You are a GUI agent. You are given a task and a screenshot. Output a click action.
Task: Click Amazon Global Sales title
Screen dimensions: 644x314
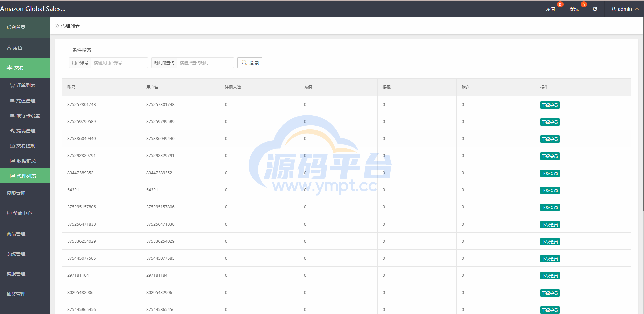point(33,9)
